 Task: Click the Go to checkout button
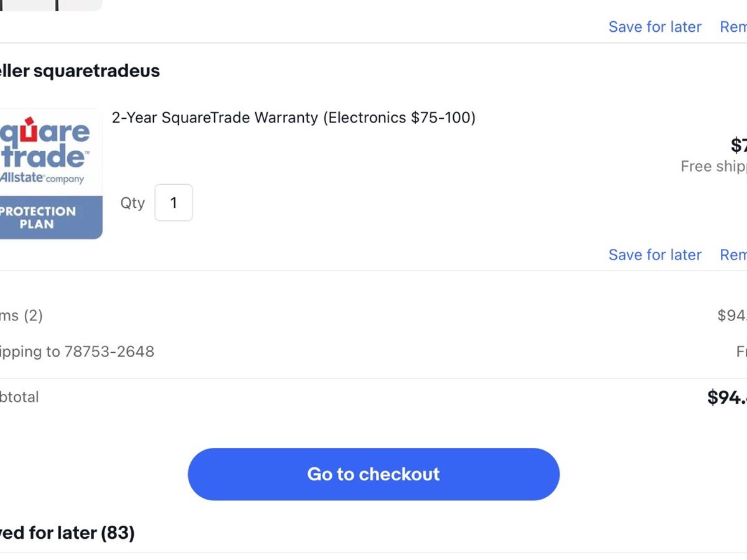point(374,474)
